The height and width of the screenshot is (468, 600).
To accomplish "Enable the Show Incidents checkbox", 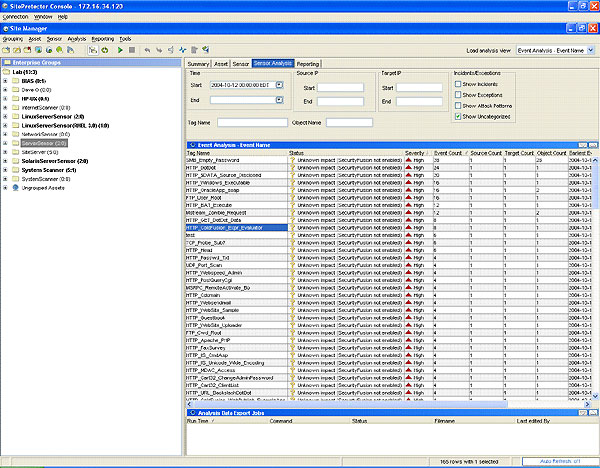I will 458,86.
